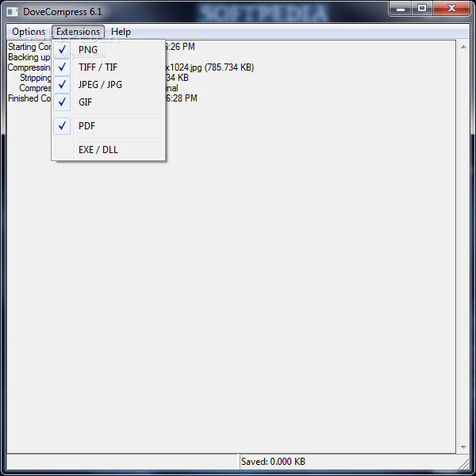Open the Help menu
The height and width of the screenshot is (476, 476).
[121, 32]
